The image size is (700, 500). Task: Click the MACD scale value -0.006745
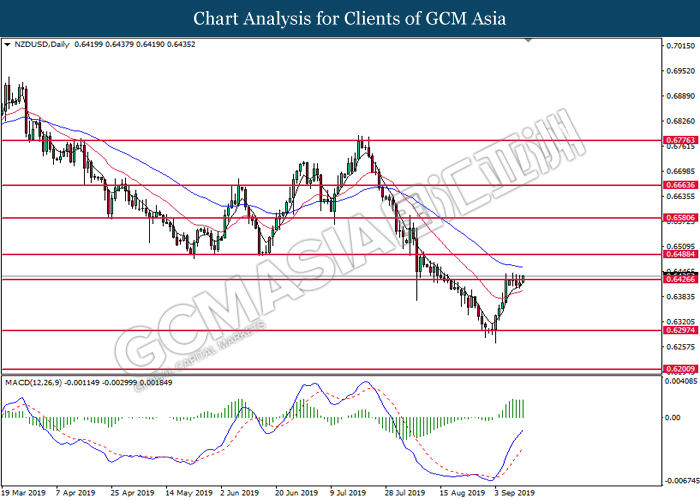[681, 480]
